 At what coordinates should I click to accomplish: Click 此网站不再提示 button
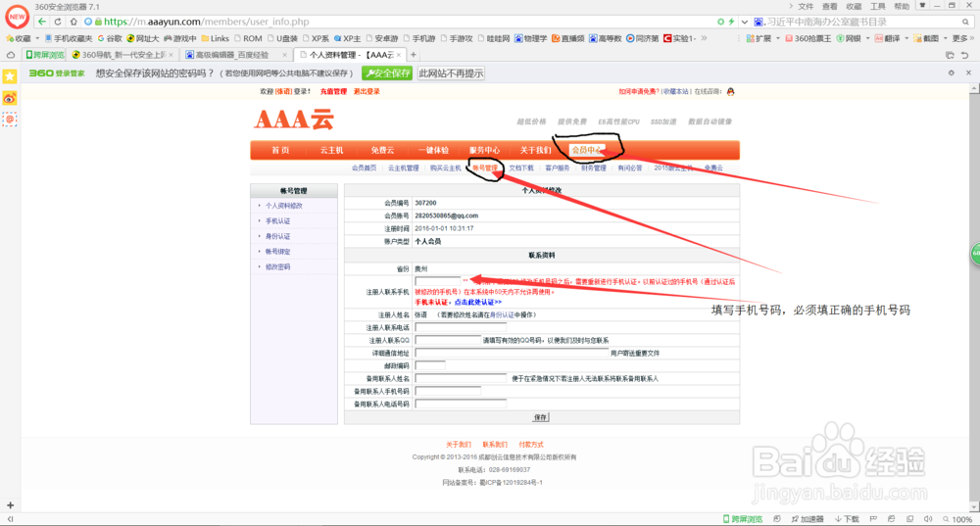click(451, 73)
